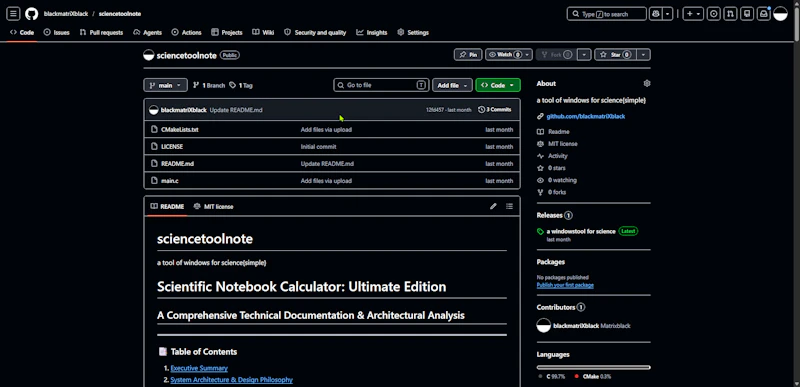Edit README with pencil icon
This screenshot has width=800, height=387.
493,207
